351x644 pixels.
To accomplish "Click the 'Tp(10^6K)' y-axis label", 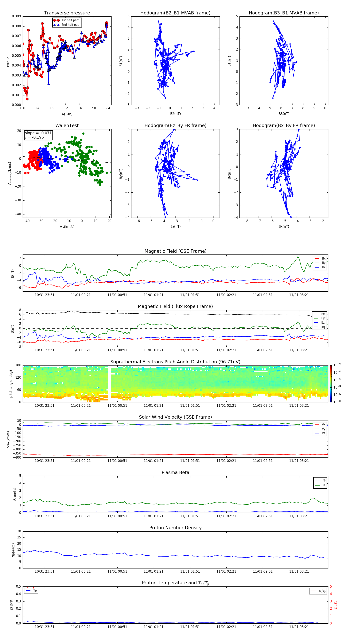I will click(x=11, y=605).
